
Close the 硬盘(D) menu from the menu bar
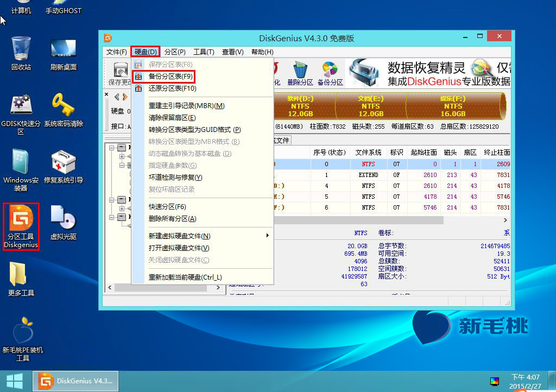(146, 52)
